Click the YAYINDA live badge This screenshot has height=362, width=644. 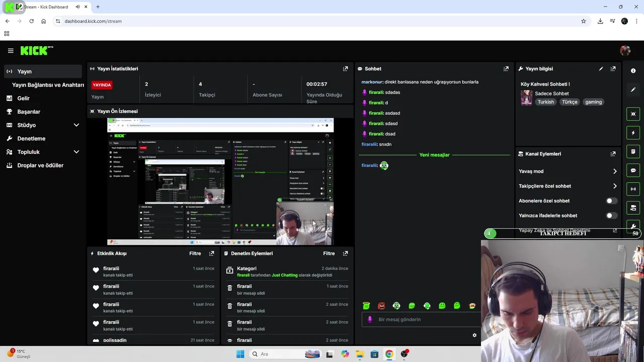102,85
